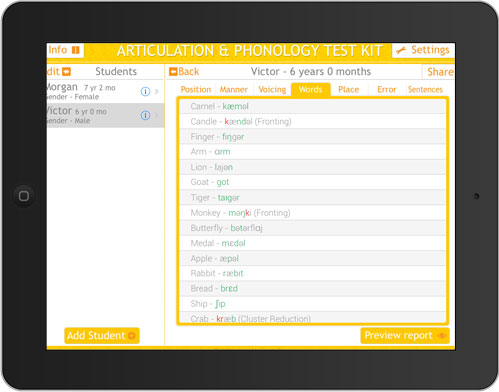Expand Morgan's row with the chevron
Image resolution: width=499 pixels, height=392 pixels.
tap(157, 91)
